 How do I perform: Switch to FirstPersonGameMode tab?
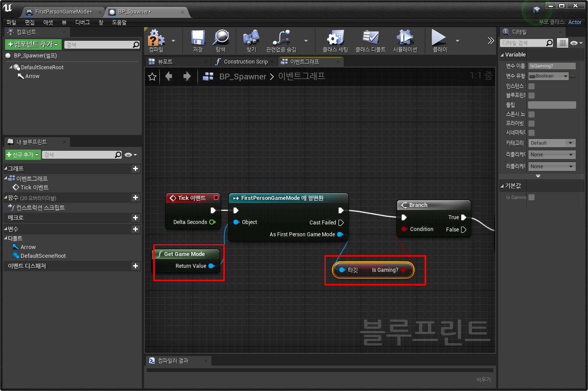(63, 12)
